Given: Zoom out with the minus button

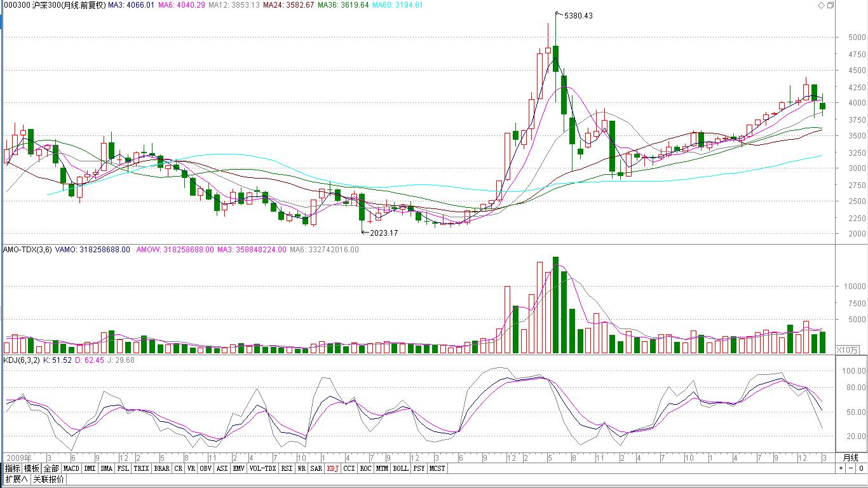Looking at the screenshot, I should pos(851,468).
